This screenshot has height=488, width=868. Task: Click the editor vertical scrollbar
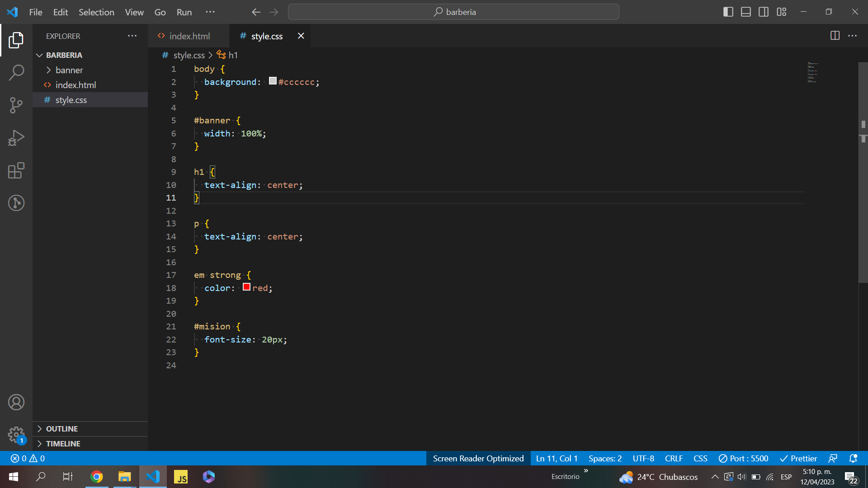[x=863, y=172]
